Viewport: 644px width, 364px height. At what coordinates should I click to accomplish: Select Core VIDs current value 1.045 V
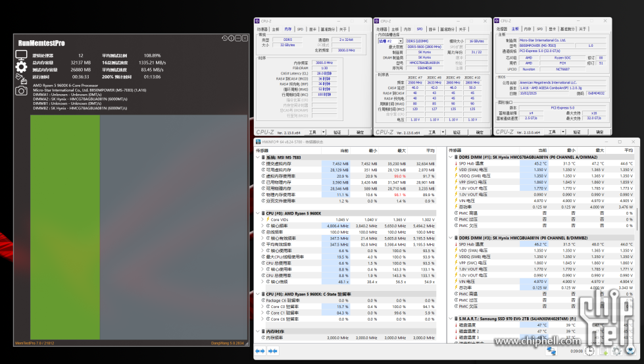click(x=340, y=219)
